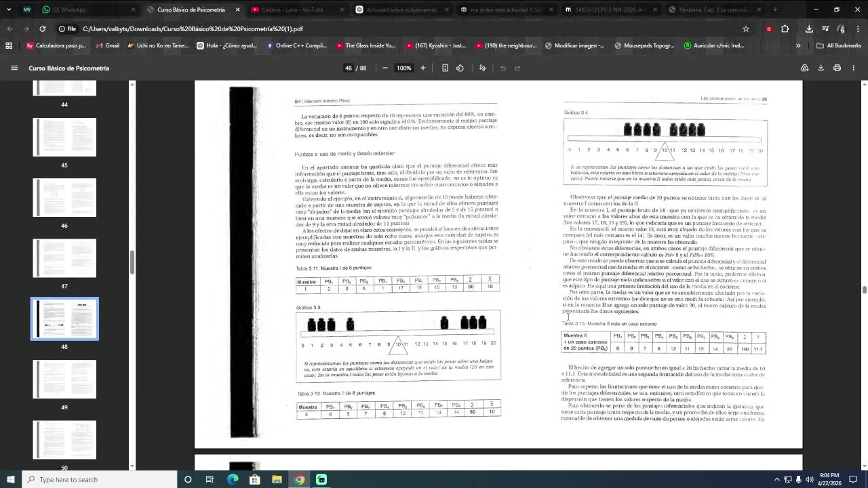Screen dimensions: 868x488
Task: Open Chrome menu three dots
Action: tap(858, 28)
